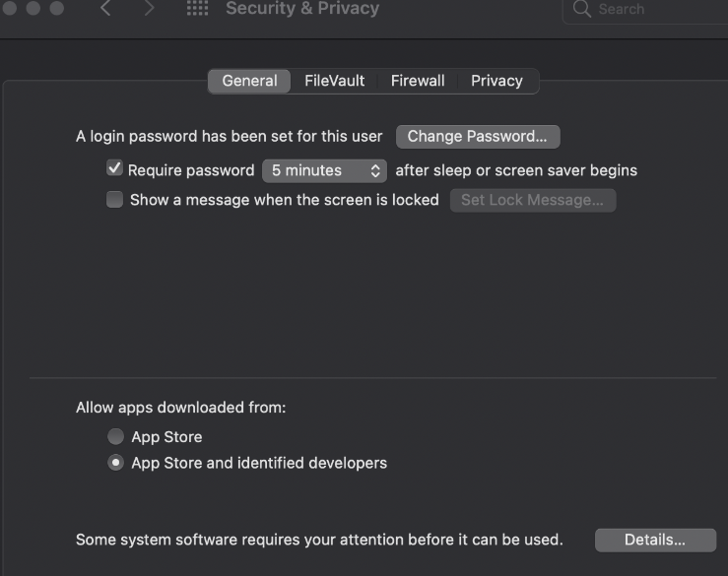Go to the Privacy tab
Image resolution: width=728 pixels, height=576 pixels.
[x=496, y=81]
